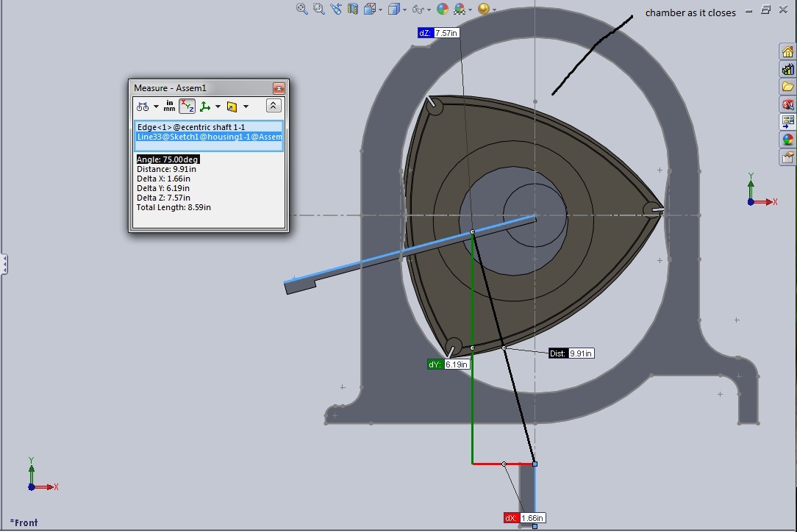Image resolution: width=797 pixels, height=532 pixels.
Task: Open the SolidWorks Resources home tab
Action: 787,51
